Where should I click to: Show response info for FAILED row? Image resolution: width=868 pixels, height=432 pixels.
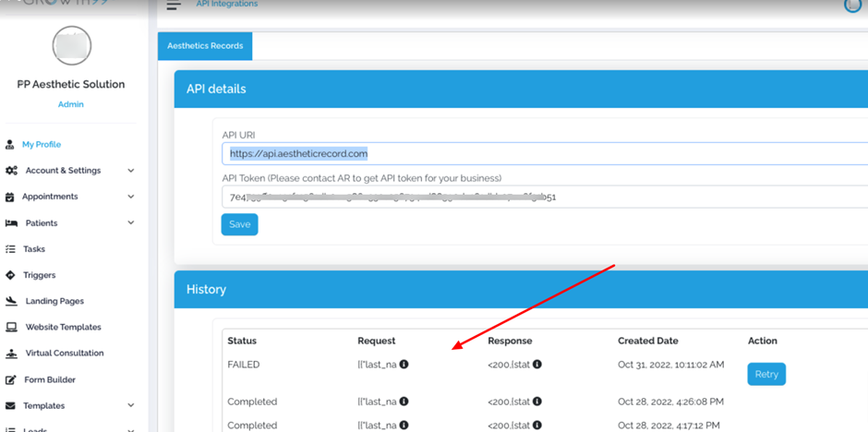[537, 365]
